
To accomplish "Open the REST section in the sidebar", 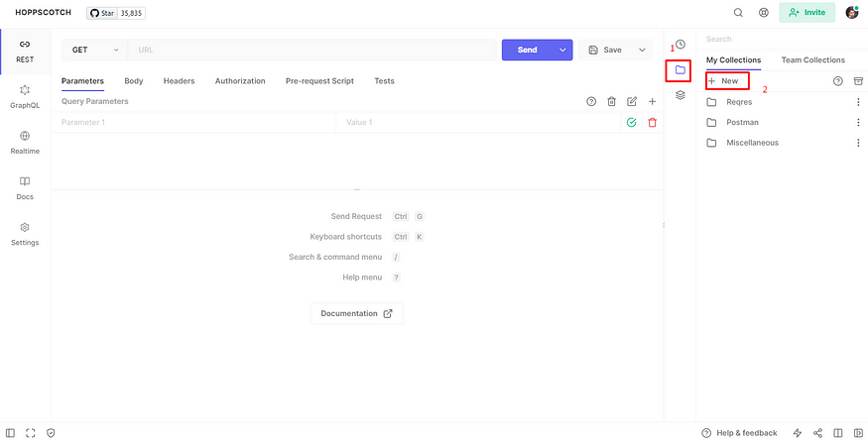I will (25, 52).
